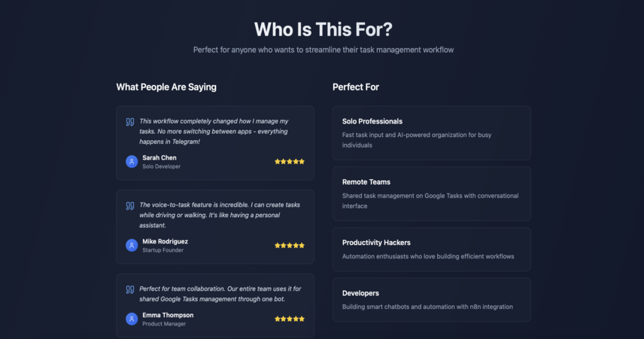Click Mike Rodriguez's avatar icon

132,245
